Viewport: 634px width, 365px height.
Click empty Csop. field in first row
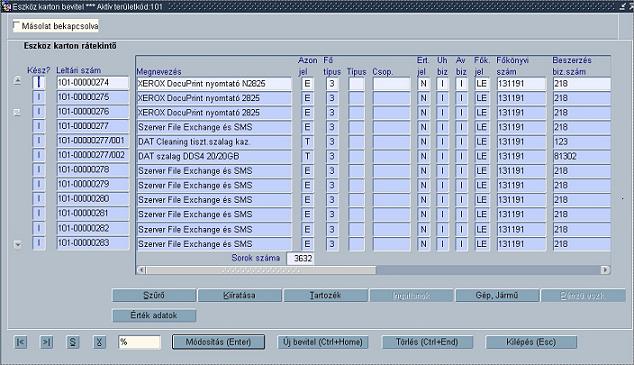pyautogui.click(x=391, y=84)
